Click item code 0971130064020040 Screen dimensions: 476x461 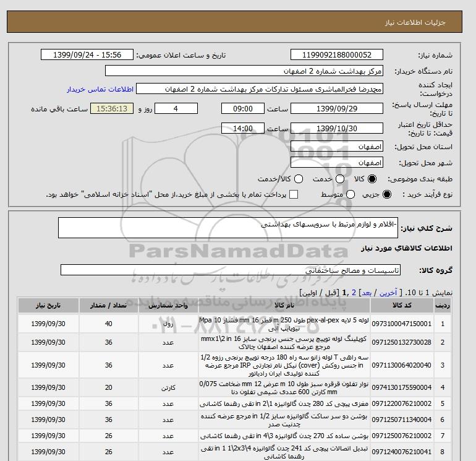[x=402, y=365]
